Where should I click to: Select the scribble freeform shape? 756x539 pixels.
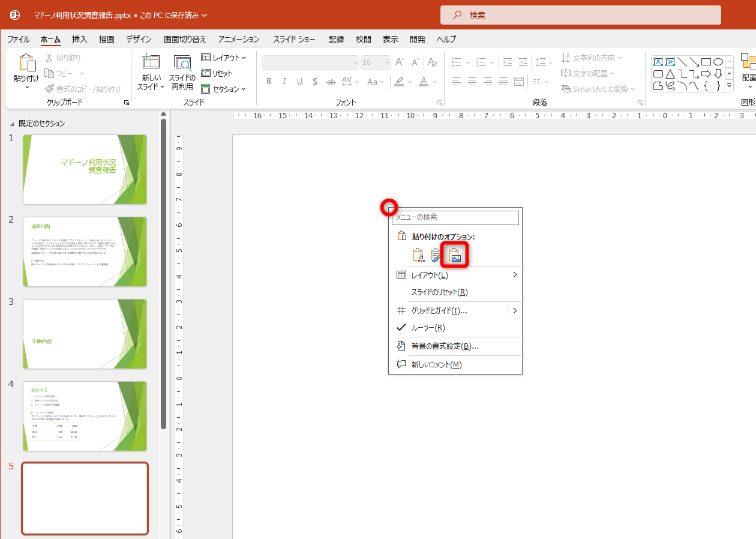pos(670,86)
